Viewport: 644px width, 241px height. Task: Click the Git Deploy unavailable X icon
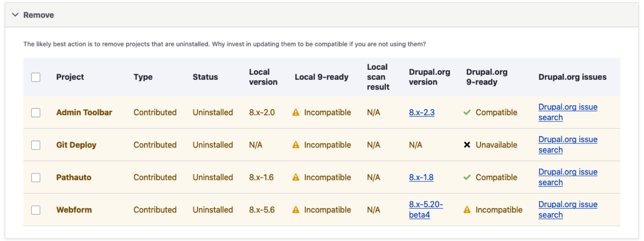point(467,145)
